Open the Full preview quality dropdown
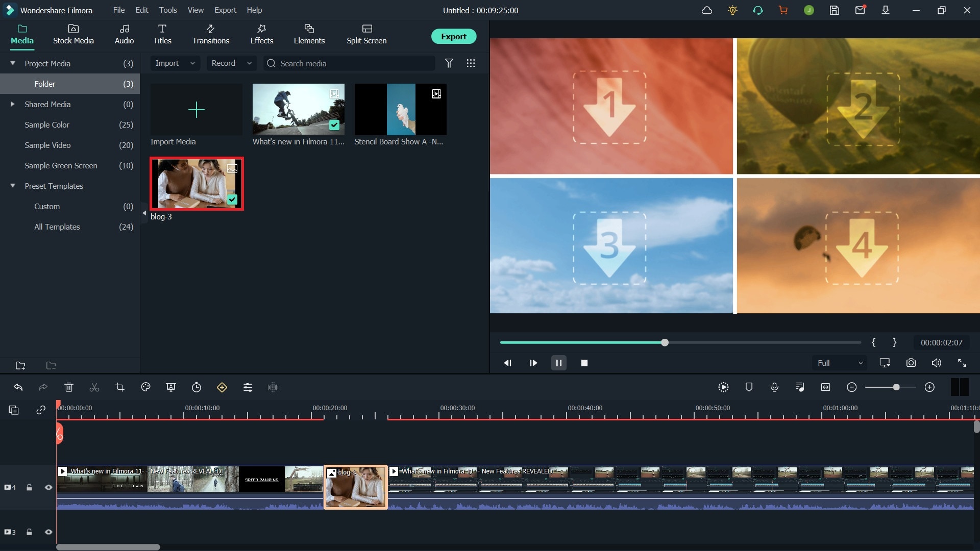 tap(840, 363)
